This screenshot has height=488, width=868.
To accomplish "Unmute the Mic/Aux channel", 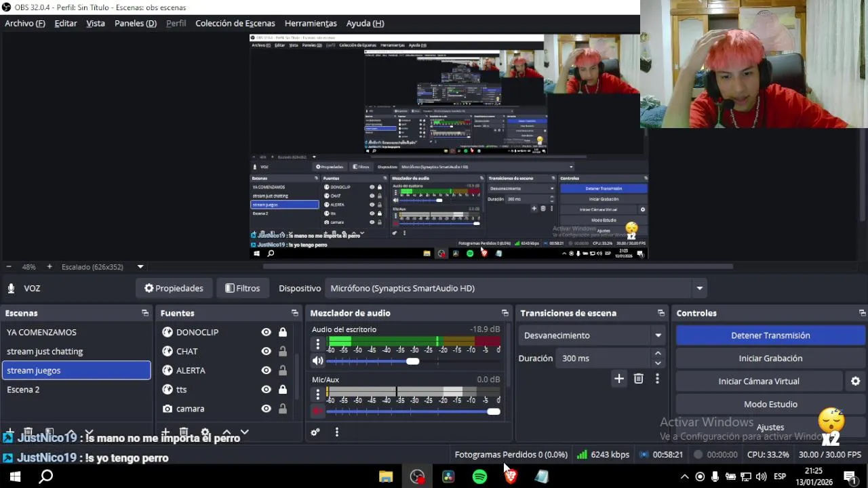I will (x=317, y=411).
